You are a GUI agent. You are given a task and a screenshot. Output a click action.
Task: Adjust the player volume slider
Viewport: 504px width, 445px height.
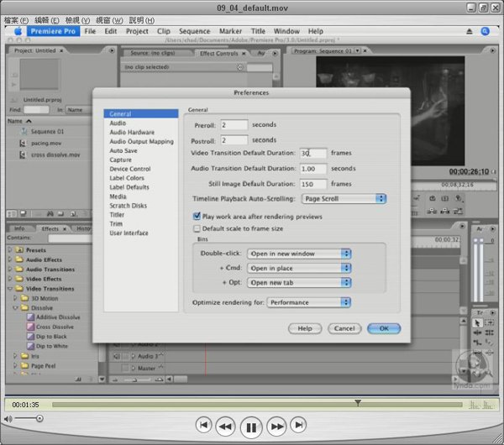pos(39,418)
